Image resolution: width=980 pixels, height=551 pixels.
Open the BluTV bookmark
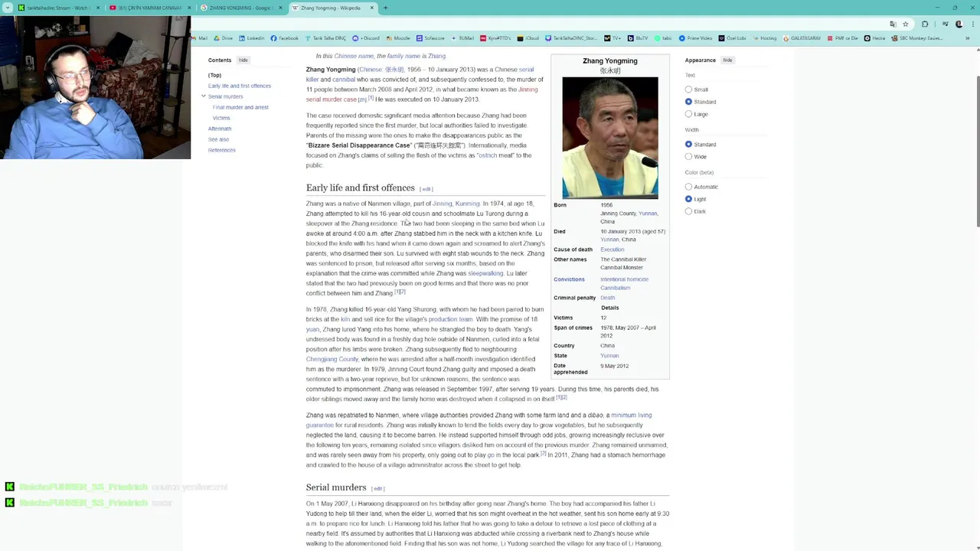[x=638, y=38]
